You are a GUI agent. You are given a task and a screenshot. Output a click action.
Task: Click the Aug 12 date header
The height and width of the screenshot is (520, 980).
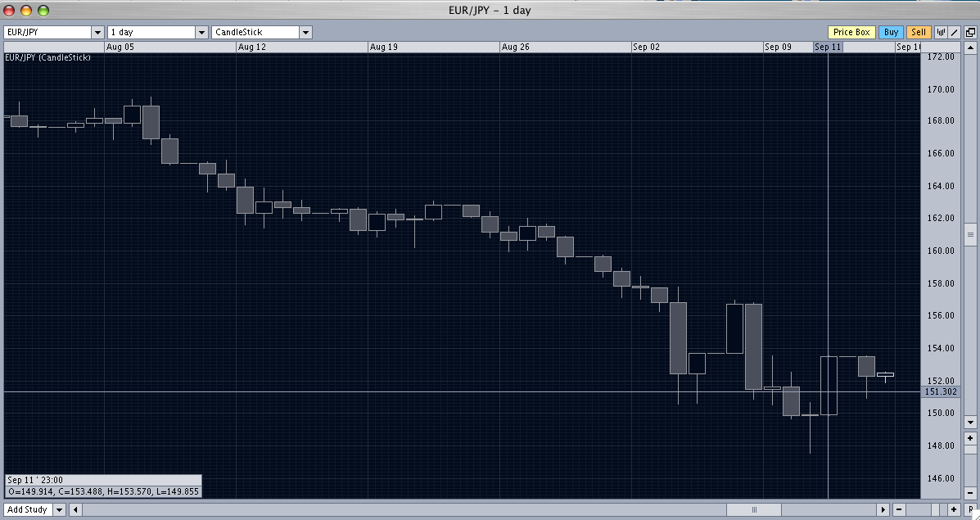pyautogui.click(x=252, y=47)
